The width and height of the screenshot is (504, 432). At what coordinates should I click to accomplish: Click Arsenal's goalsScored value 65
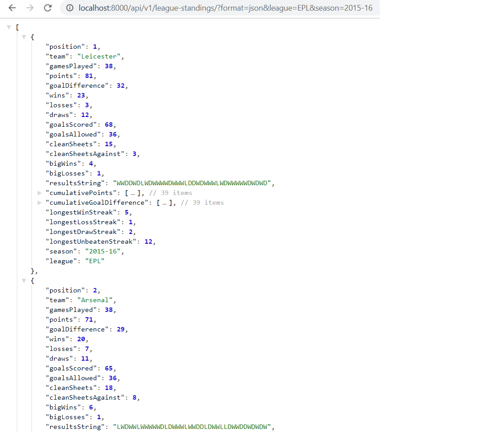109,368
